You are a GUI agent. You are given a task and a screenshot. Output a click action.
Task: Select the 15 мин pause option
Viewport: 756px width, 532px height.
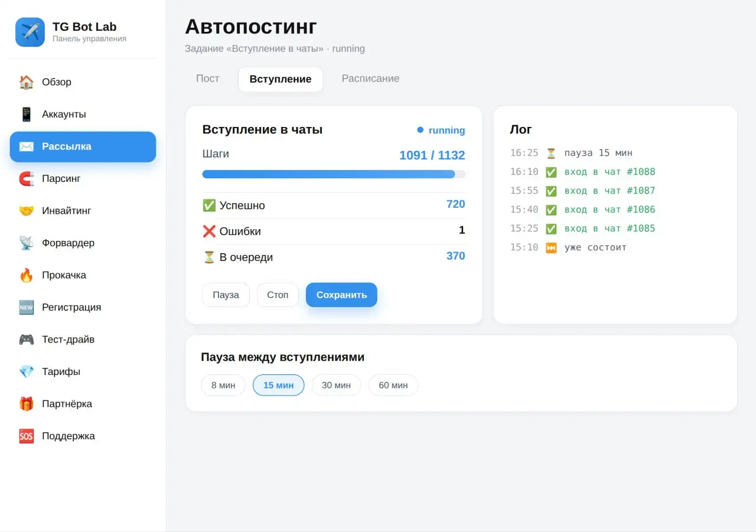click(278, 385)
